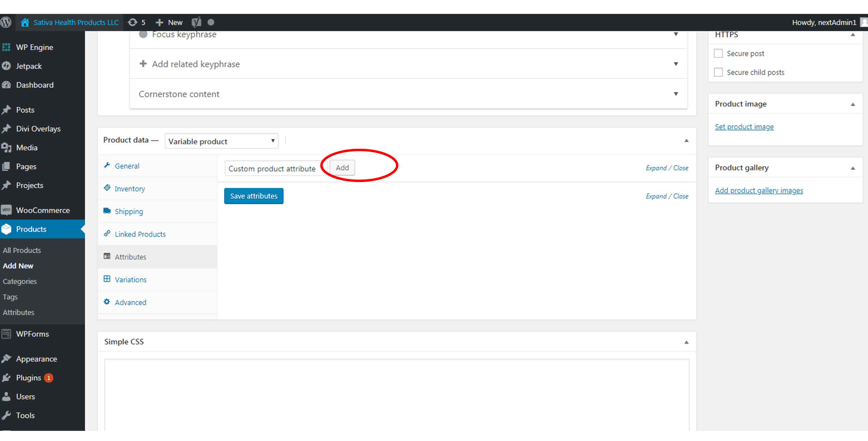This screenshot has width=868, height=441.
Task: Click the Variations grid icon
Action: click(107, 279)
